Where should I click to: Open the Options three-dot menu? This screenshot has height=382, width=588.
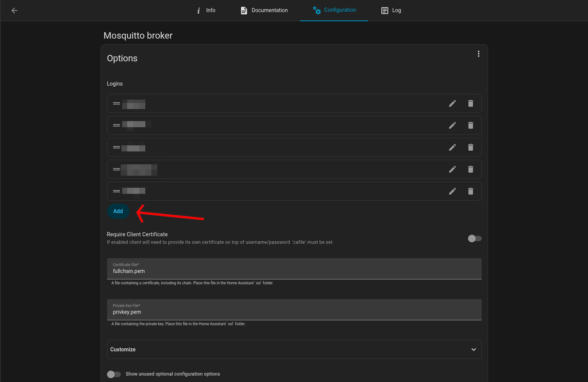479,54
